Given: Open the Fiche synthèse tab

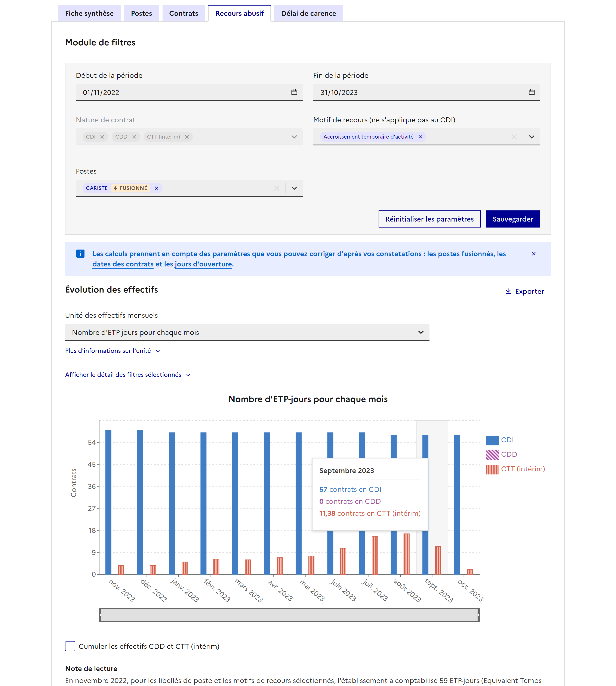Looking at the screenshot, I should pyautogui.click(x=89, y=13).
